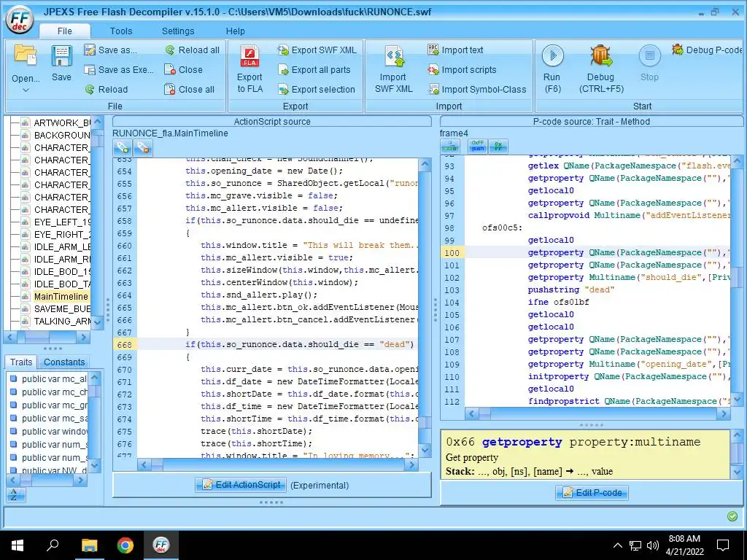
Task: Click ActionScript line 668 dead check
Action: click(300, 344)
